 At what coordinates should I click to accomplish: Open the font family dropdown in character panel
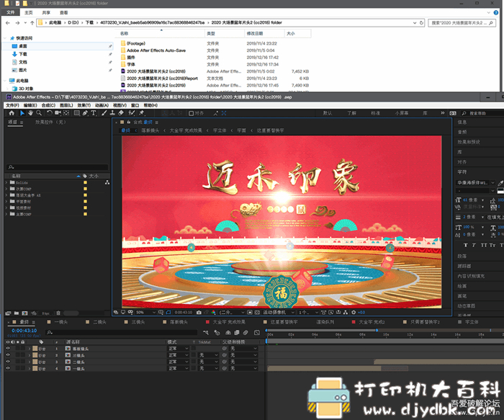476,183
